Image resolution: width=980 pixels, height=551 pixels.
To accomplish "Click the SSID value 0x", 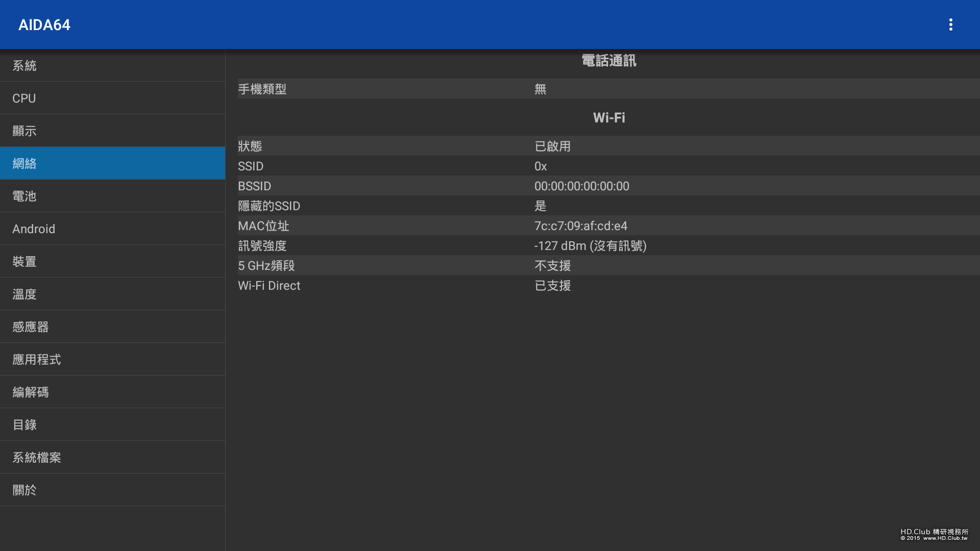I will [x=541, y=166].
